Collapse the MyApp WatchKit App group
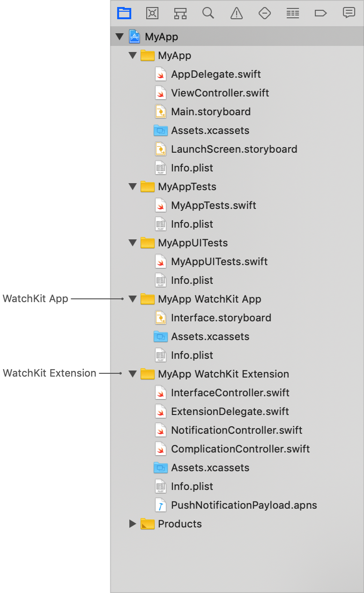This screenshot has width=364, height=593. (132, 299)
